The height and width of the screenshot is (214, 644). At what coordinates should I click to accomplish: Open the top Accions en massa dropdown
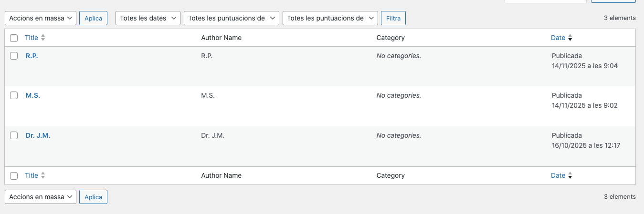click(41, 18)
